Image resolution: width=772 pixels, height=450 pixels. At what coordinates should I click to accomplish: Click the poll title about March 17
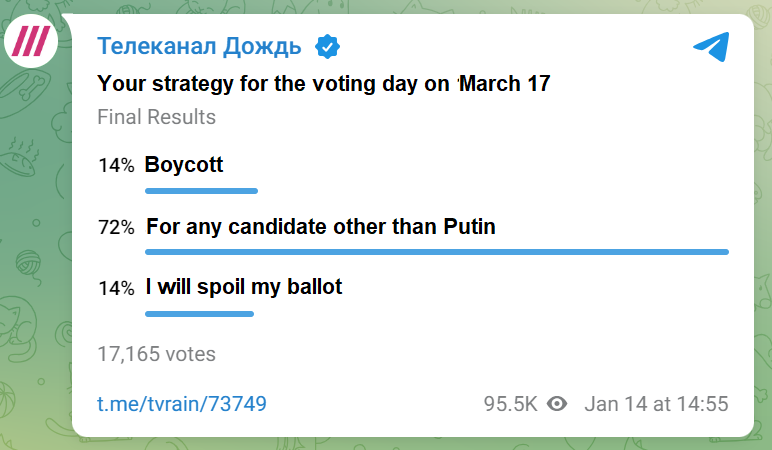(323, 84)
